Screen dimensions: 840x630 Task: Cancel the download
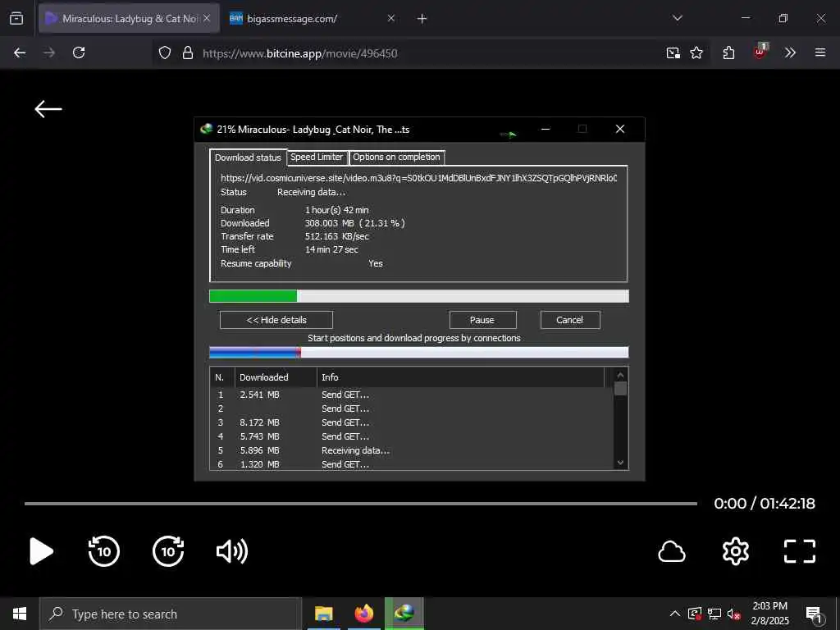(570, 320)
